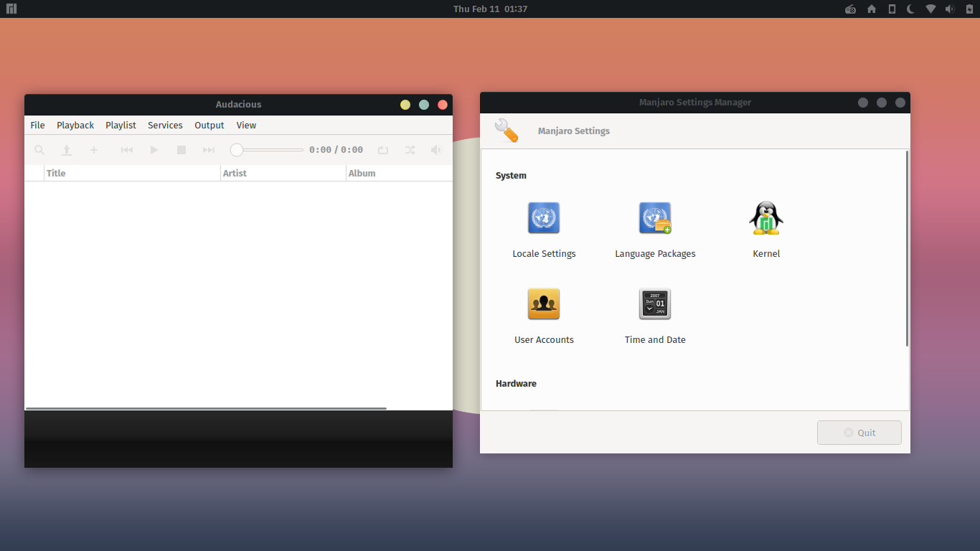
Task: Open the Playback menu in Audacious
Action: coord(75,125)
